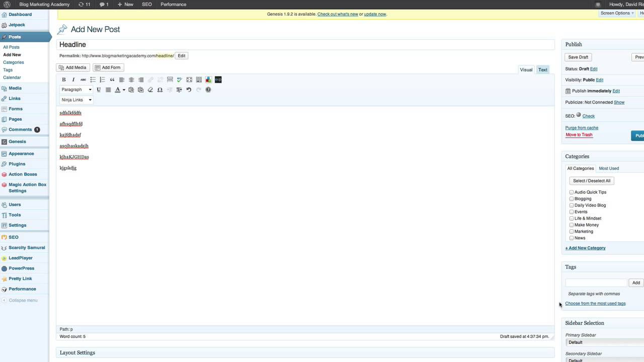Toggle bold formatting in the editor toolbar
Screen dimensions: 644x362
click(x=64, y=79)
